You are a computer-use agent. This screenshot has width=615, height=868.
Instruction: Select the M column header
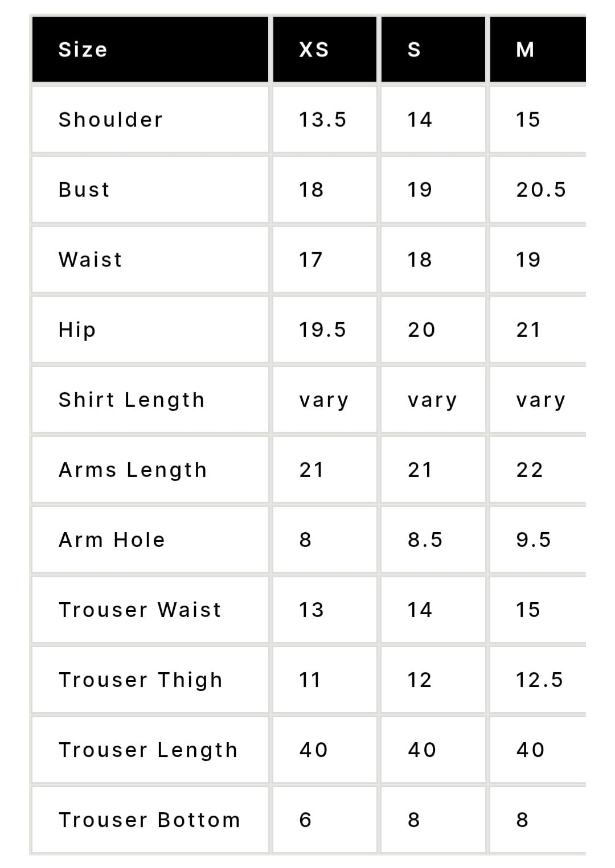[x=538, y=50]
